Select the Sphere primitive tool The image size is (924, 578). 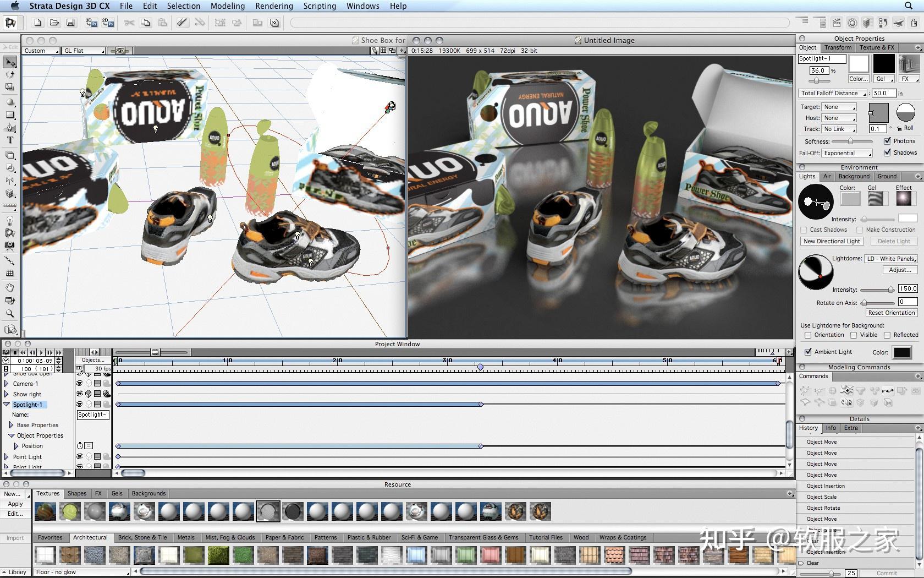(x=10, y=102)
